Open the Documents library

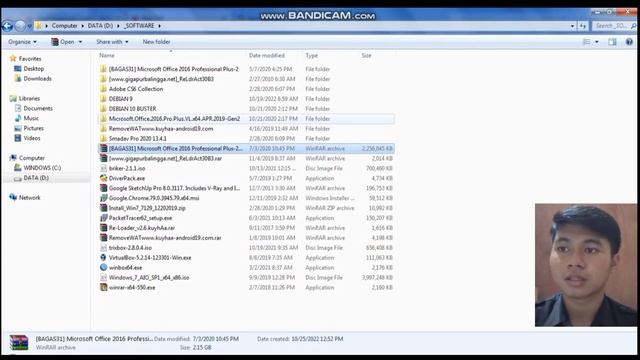point(38,108)
